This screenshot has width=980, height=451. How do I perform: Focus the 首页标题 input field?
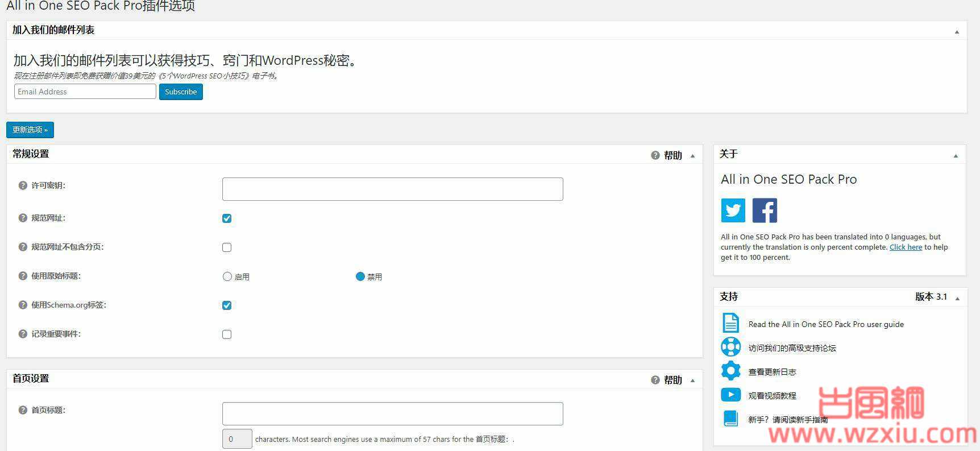[392, 413]
